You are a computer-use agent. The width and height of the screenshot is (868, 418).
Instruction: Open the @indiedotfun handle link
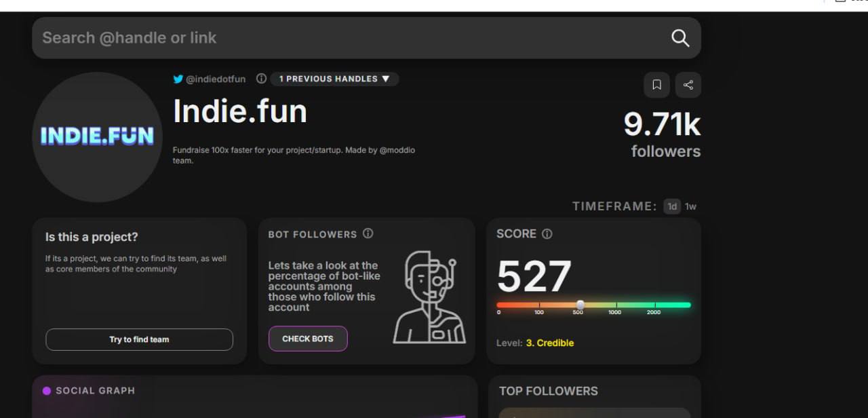pos(216,79)
